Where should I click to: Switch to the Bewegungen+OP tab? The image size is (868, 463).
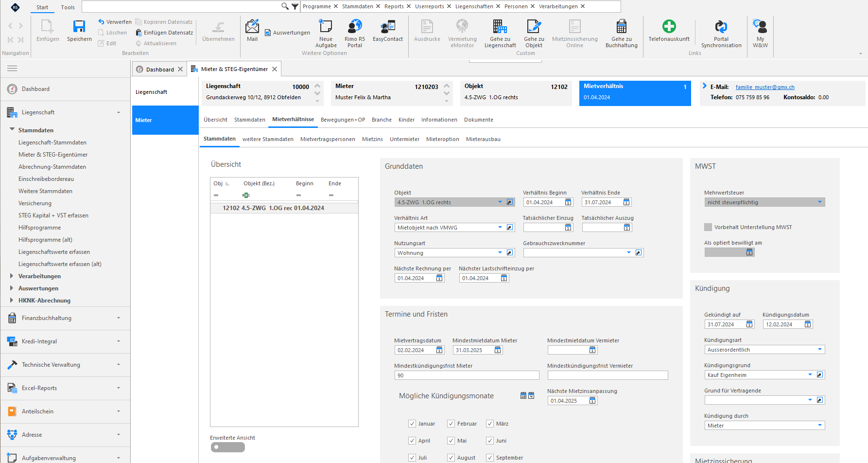pyautogui.click(x=343, y=120)
